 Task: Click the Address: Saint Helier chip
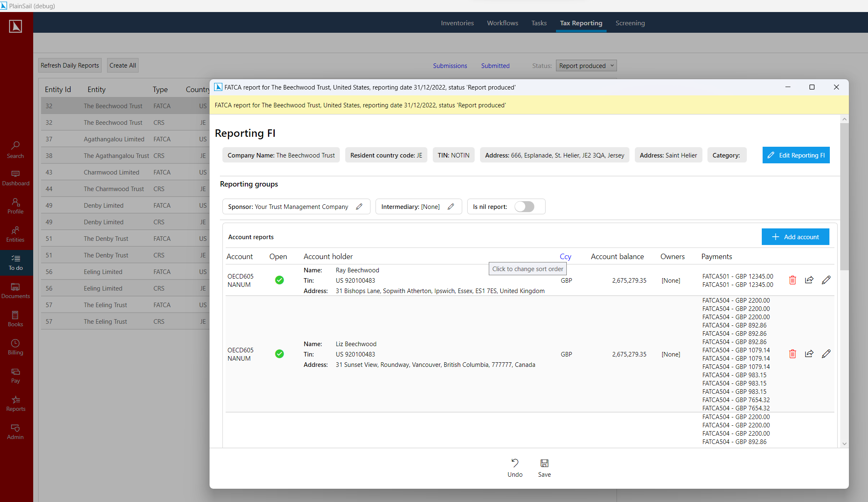(x=668, y=155)
